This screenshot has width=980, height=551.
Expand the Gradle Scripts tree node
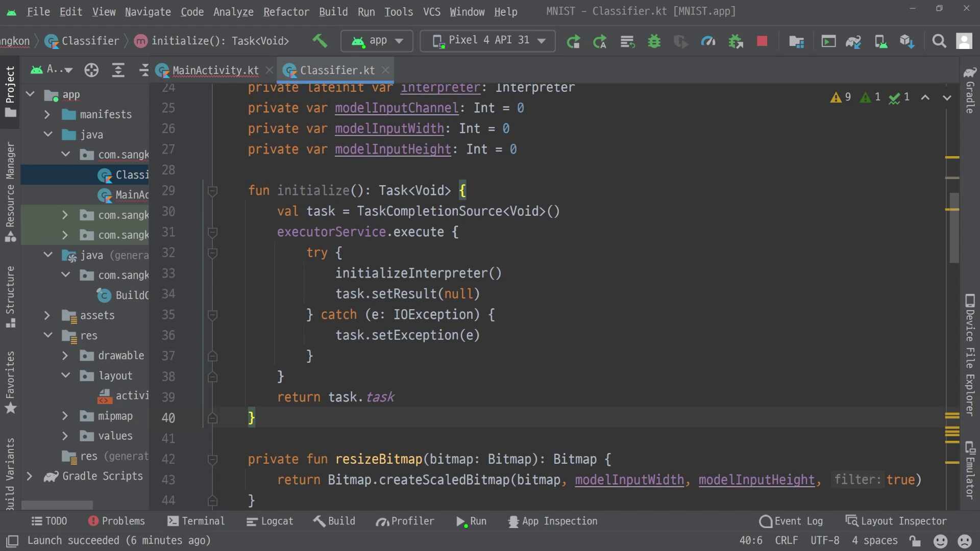(x=30, y=476)
